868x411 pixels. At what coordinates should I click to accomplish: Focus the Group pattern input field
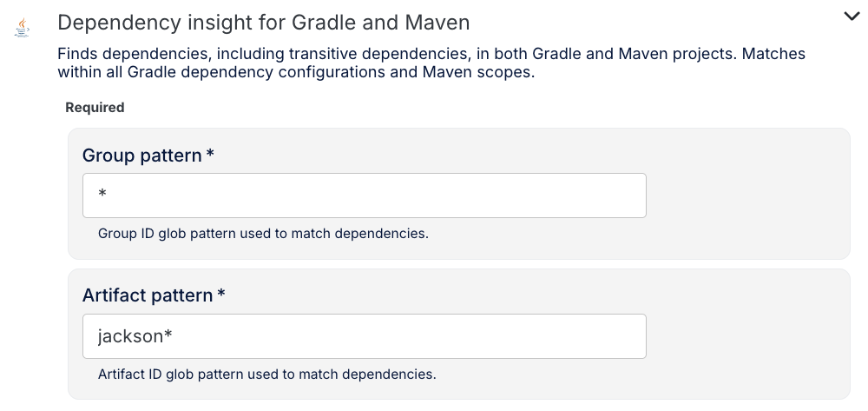click(365, 196)
